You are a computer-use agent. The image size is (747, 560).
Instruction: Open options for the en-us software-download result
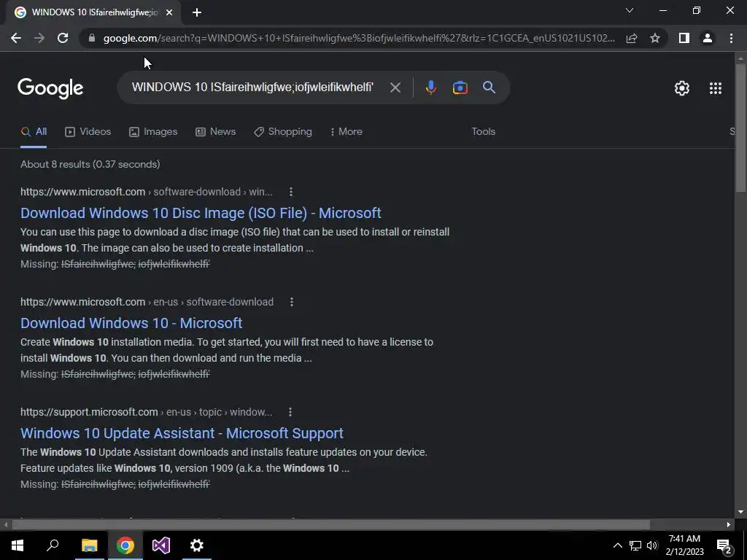click(x=292, y=302)
